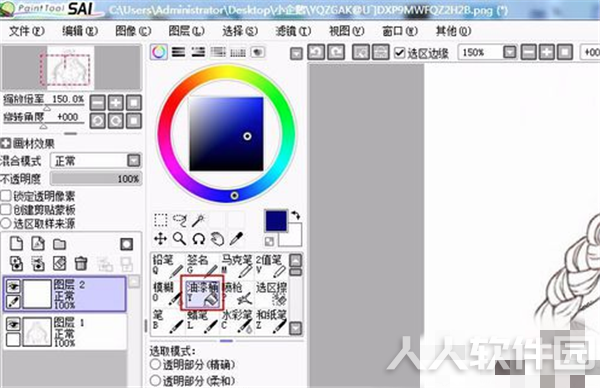Image resolution: width=600 pixels, height=388 pixels.
Task: Create a new linework layer
Action: 38,244
